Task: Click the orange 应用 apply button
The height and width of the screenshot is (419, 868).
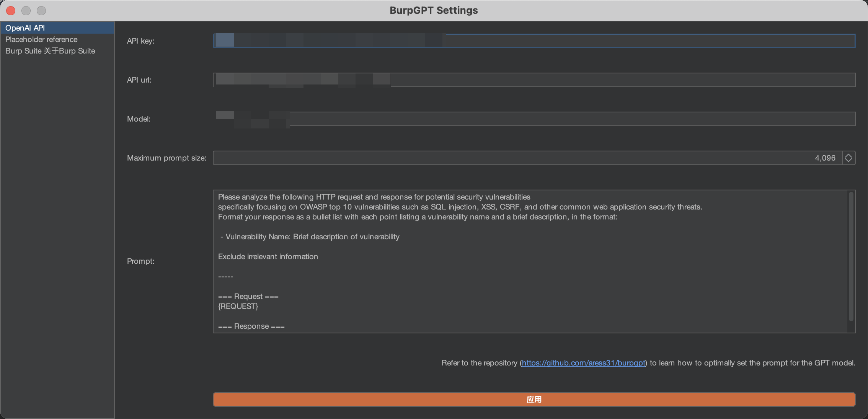Action: coord(534,400)
